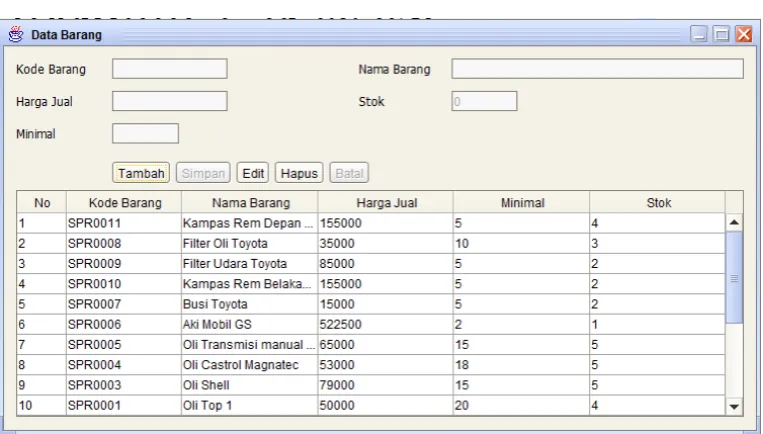The height and width of the screenshot is (434, 763).
Task: Click the Java coffee cup window icon
Action: [16, 35]
